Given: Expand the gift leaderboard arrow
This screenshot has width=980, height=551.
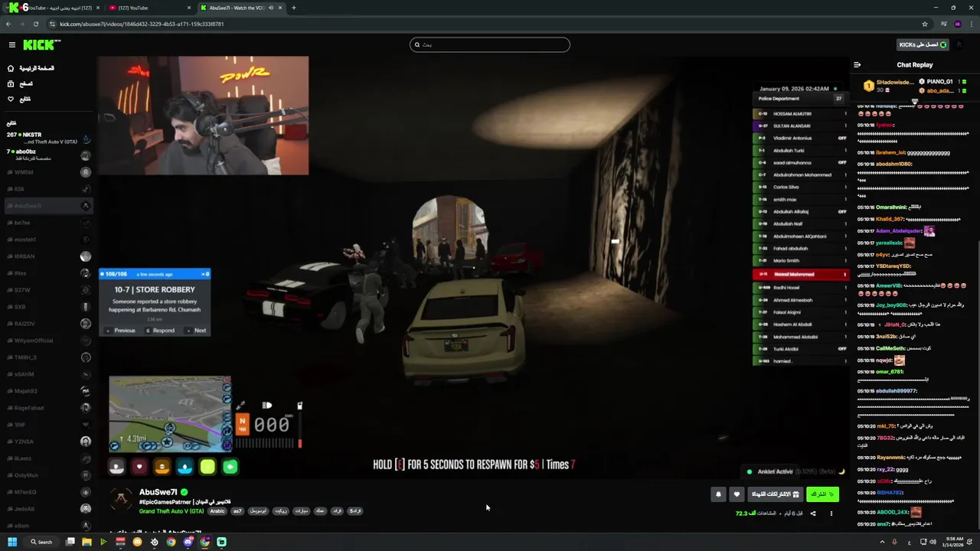Looking at the screenshot, I should (x=914, y=101).
